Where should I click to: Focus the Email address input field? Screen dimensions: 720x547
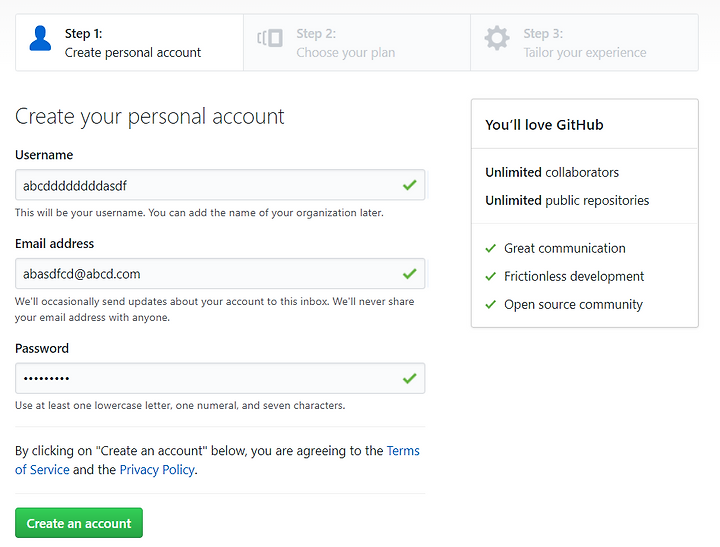tap(220, 274)
